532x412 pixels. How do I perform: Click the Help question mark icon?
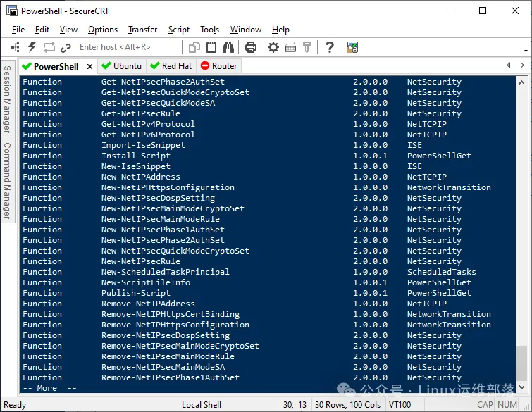(329, 47)
